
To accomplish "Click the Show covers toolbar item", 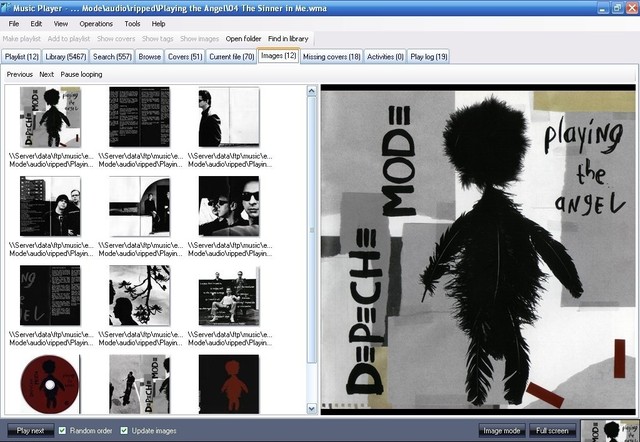I will click(x=116, y=39).
